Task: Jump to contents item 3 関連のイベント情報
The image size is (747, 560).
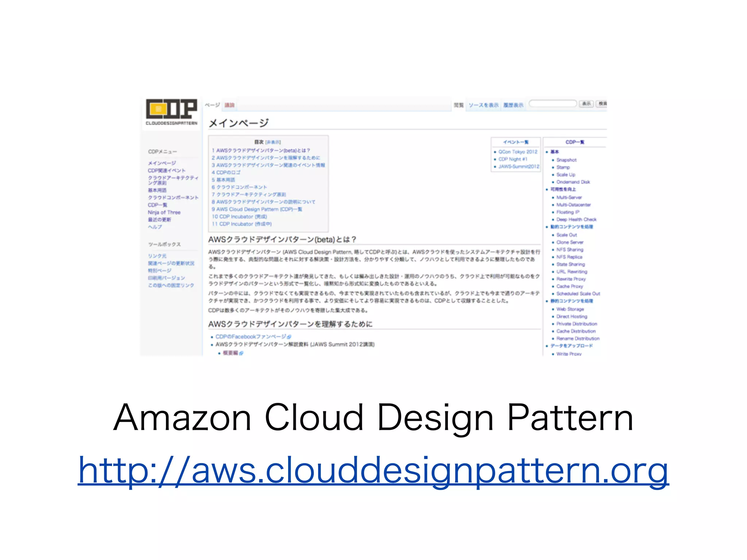Action: tap(268, 165)
